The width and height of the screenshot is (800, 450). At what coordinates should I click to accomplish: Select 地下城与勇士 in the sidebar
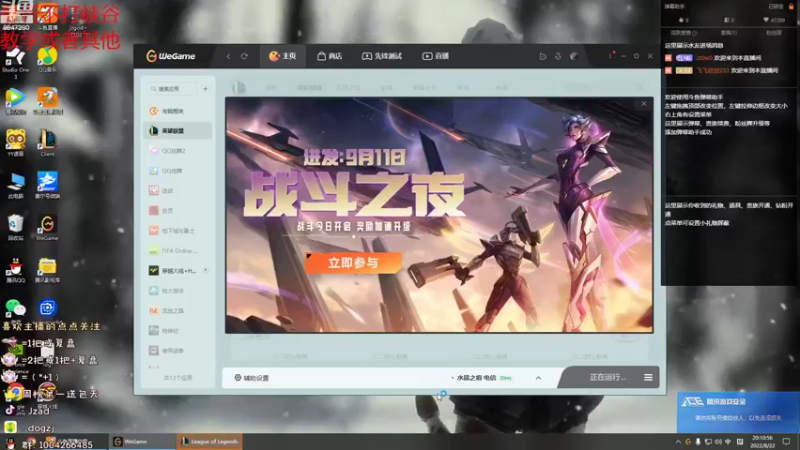pyautogui.click(x=177, y=231)
